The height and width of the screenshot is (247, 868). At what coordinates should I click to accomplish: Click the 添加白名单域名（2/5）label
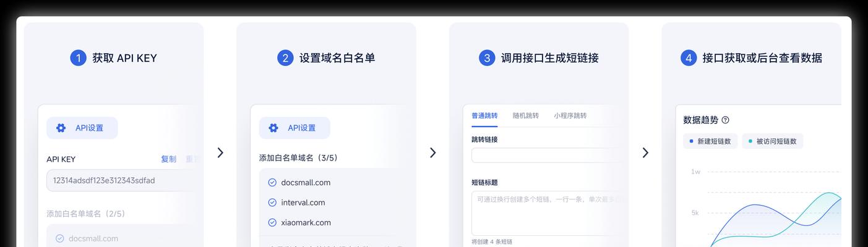(x=86, y=214)
